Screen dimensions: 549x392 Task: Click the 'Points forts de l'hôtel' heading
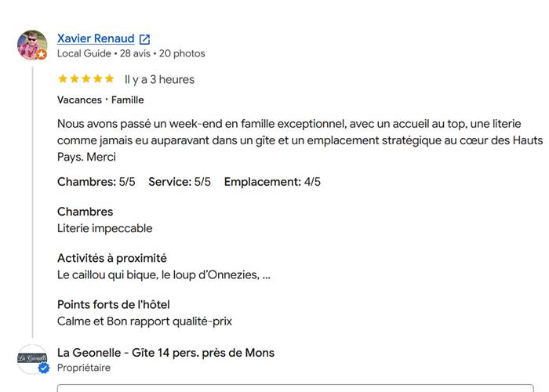click(x=114, y=304)
